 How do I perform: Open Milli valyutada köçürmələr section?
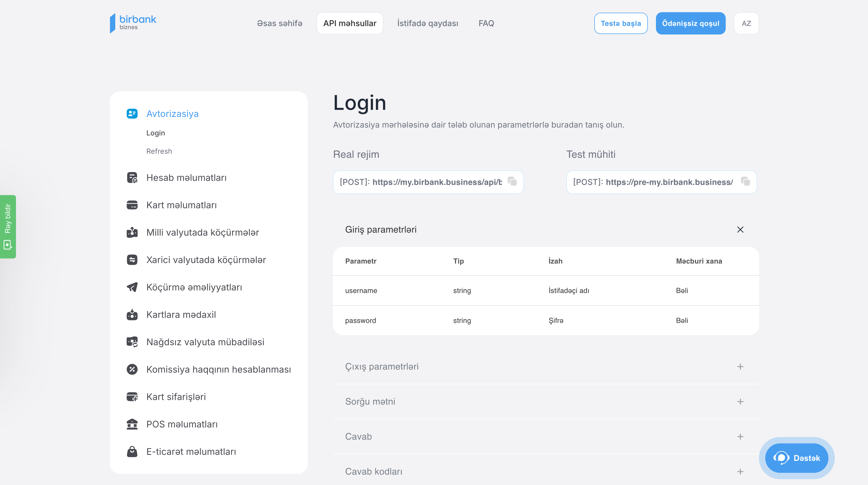202,232
